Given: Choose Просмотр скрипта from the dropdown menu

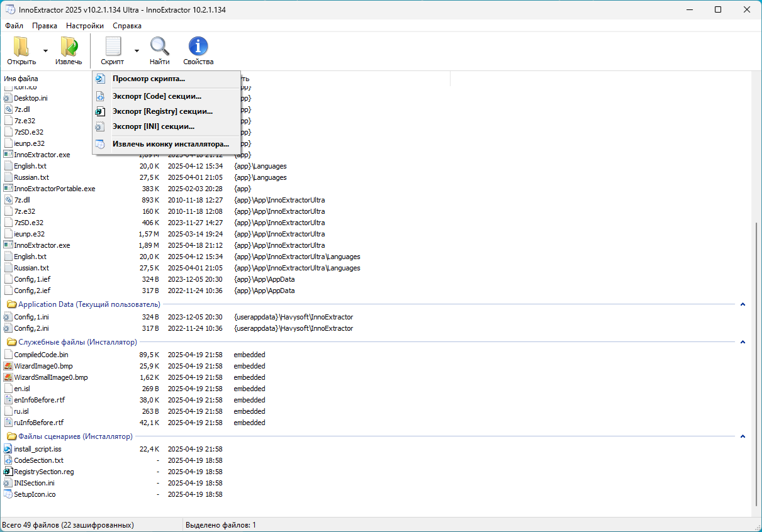Looking at the screenshot, I should point(167,79).
